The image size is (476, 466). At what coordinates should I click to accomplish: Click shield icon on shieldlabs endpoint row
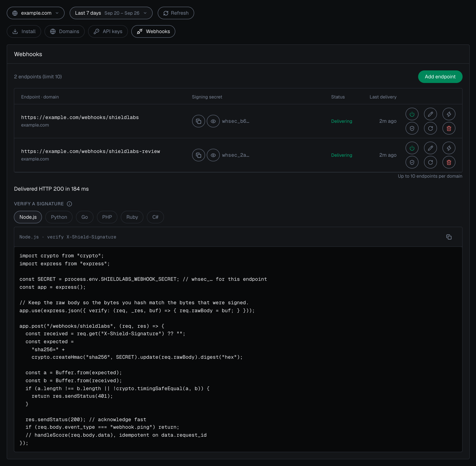(x=412, y=128)
